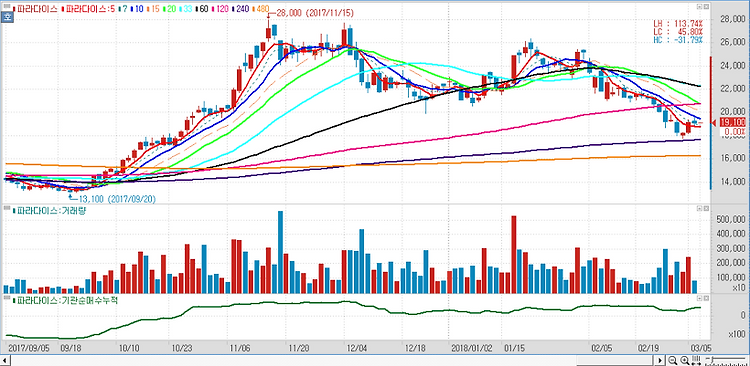Click the tallest blue volume bar near 11/20

(x=280, y=252)
